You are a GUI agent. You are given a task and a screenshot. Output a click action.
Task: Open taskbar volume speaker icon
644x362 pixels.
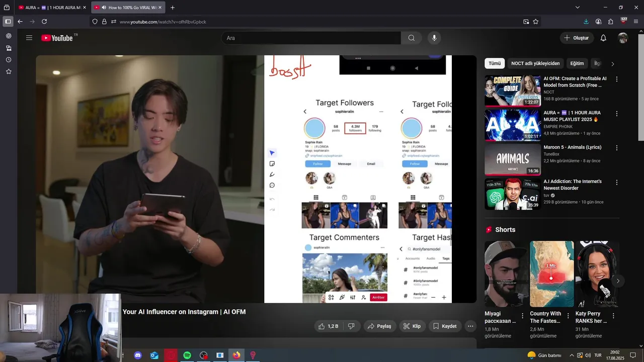(x=589, y=355)
